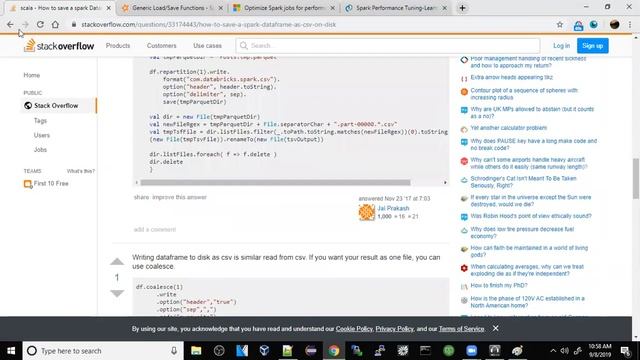The image size is (640, 360).
Task: Click share link under answer
Action: 141,197
